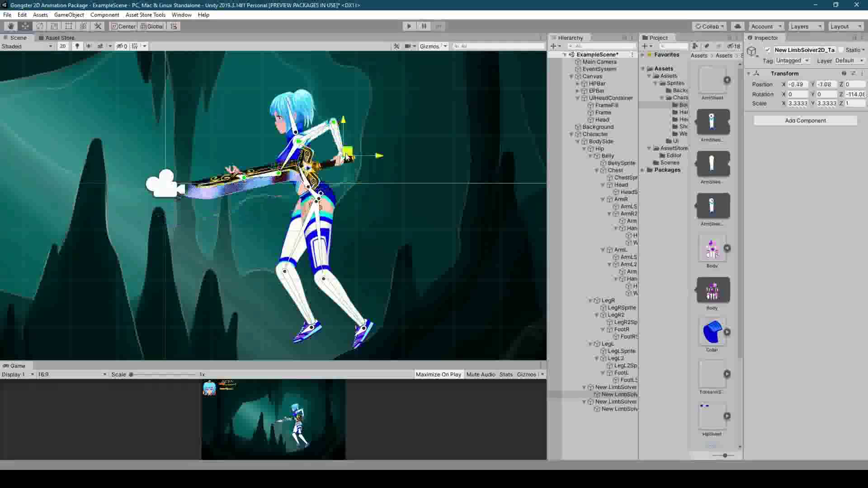868x488 pixels.
Task: Open the Stats overlay in Game view
Action: 506,375
